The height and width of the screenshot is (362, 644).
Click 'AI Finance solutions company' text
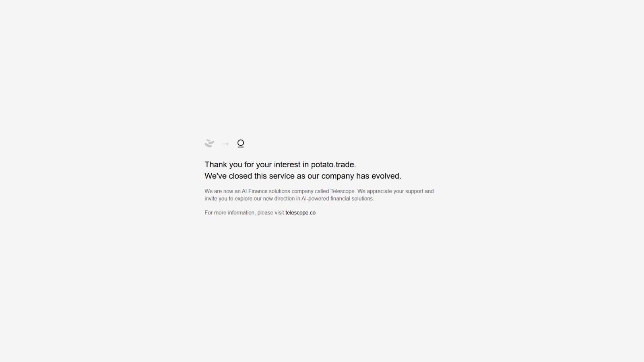[278, 191]
